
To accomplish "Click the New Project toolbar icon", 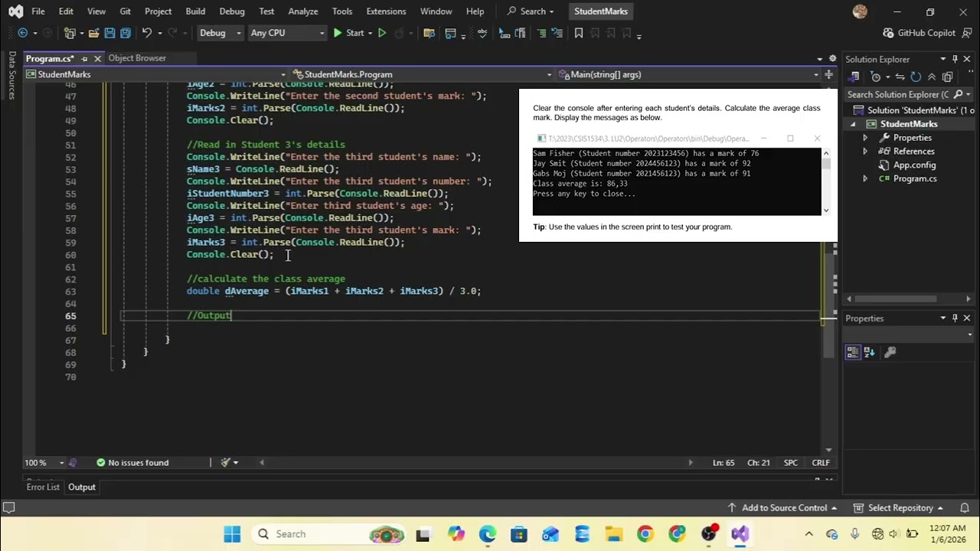I will tap(70, 33).
